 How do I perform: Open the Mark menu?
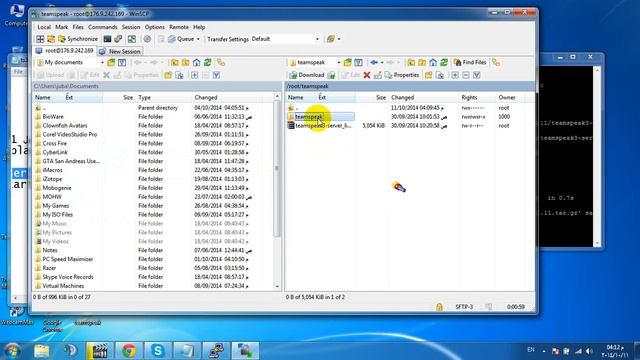click(62, 27)
